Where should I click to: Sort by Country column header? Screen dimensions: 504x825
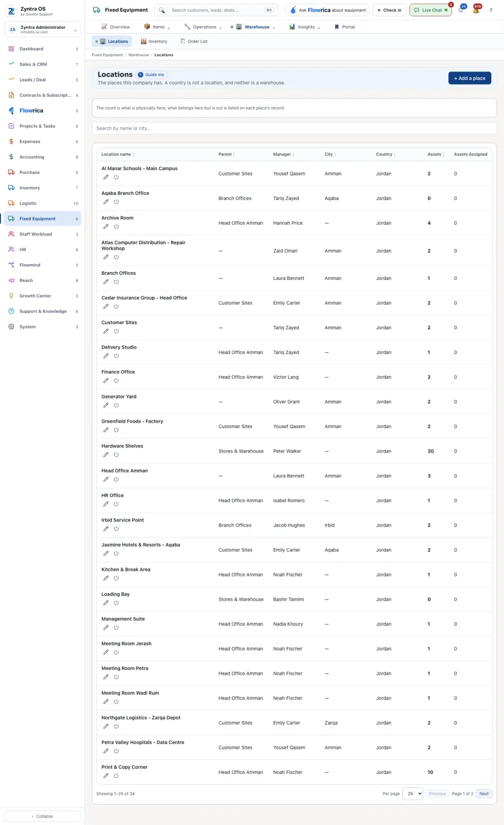click(386, 154)
